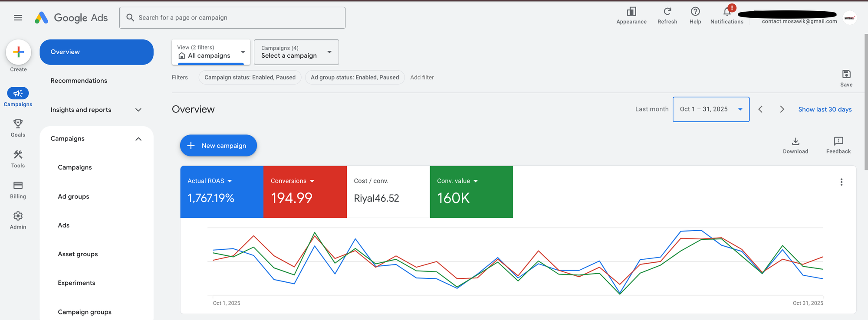Open the Select a campaign dropdown
Screen dimensions: 868x320
tap(296, 52)
